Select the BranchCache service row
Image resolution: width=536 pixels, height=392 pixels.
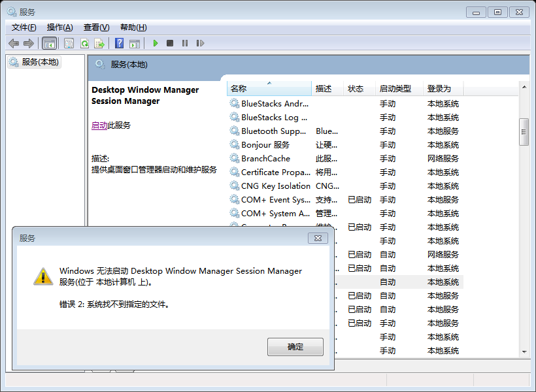pos(265,158)
